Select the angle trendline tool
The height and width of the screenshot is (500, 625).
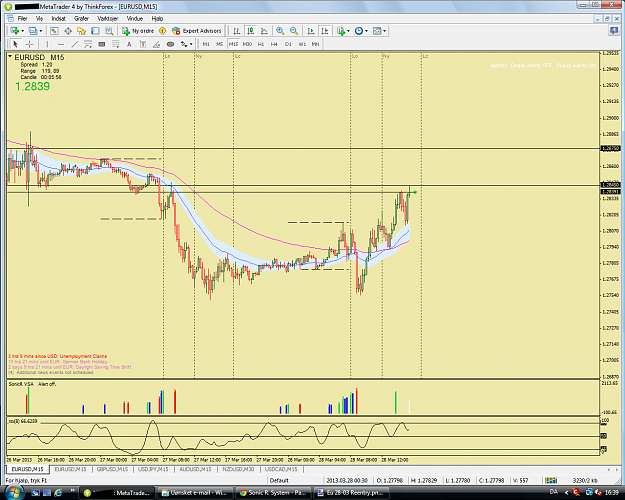click(157, 44)
